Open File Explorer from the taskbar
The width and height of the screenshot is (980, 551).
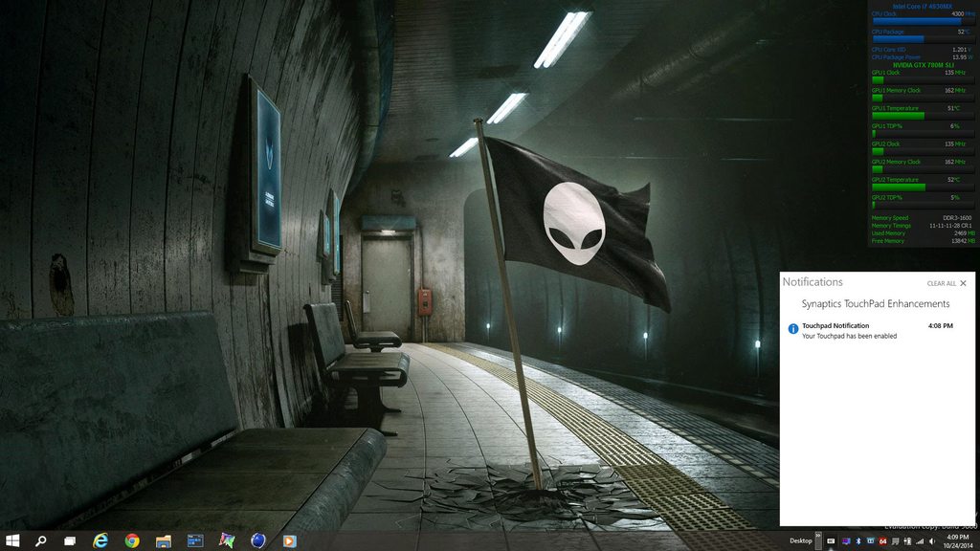click(163, 541)
